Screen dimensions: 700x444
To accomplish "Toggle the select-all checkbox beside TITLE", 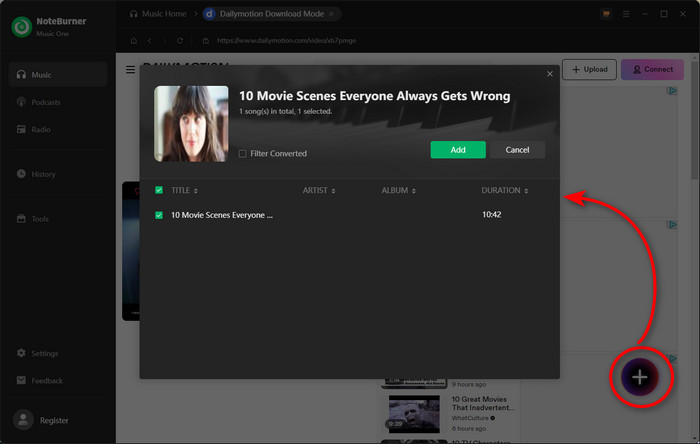I will pos(159,190).
